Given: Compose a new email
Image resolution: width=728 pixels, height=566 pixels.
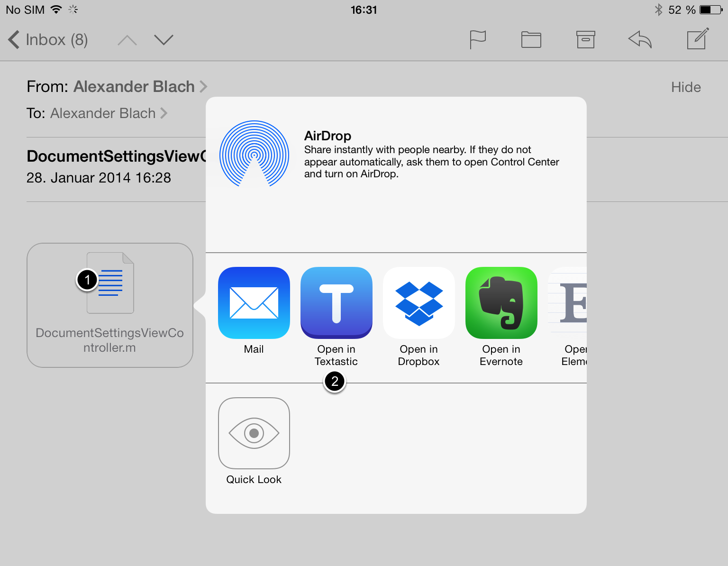Looking at the screenshot, I should (x=698, y=38).
